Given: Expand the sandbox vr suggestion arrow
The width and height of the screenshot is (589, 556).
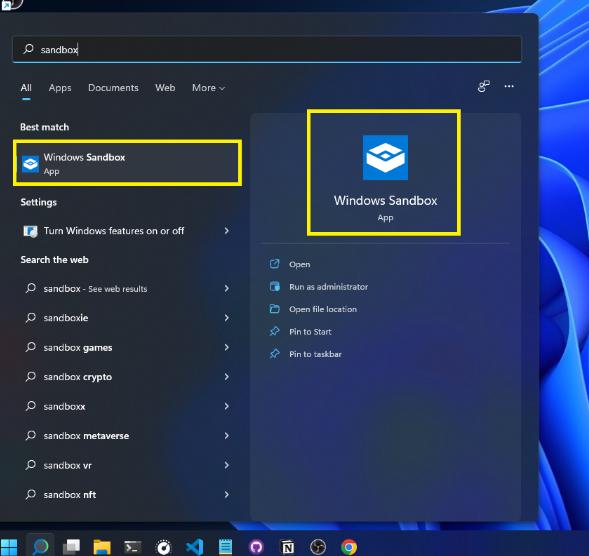Looking at the screenshot, I should click(x=227, y=465).
